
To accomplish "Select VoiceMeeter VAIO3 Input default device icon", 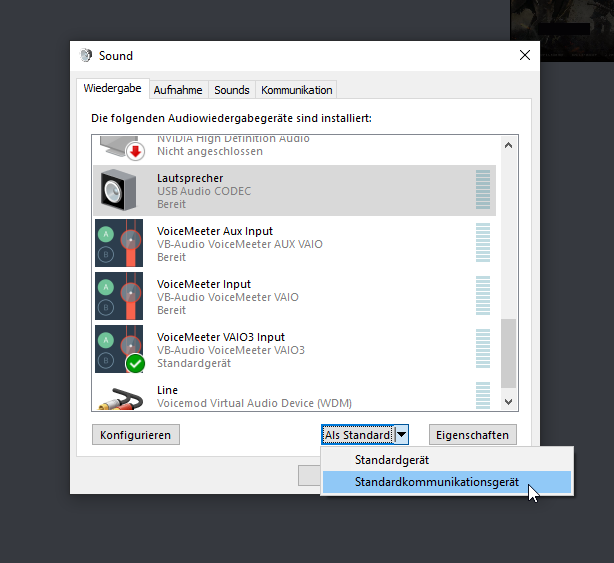I will coord(119,349).
